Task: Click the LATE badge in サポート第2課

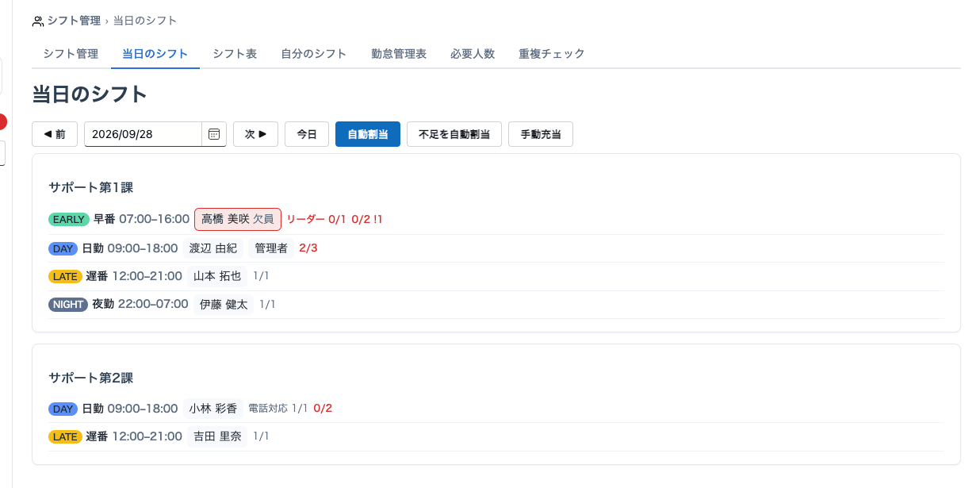Action: pyautogui.click(x=65, y=437)
